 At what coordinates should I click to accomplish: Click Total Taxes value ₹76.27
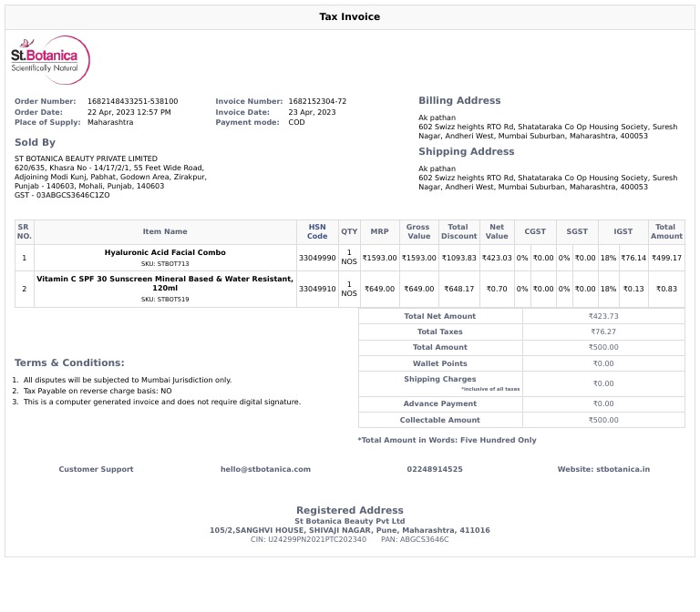pyautogui.click(x=603, y=331)
